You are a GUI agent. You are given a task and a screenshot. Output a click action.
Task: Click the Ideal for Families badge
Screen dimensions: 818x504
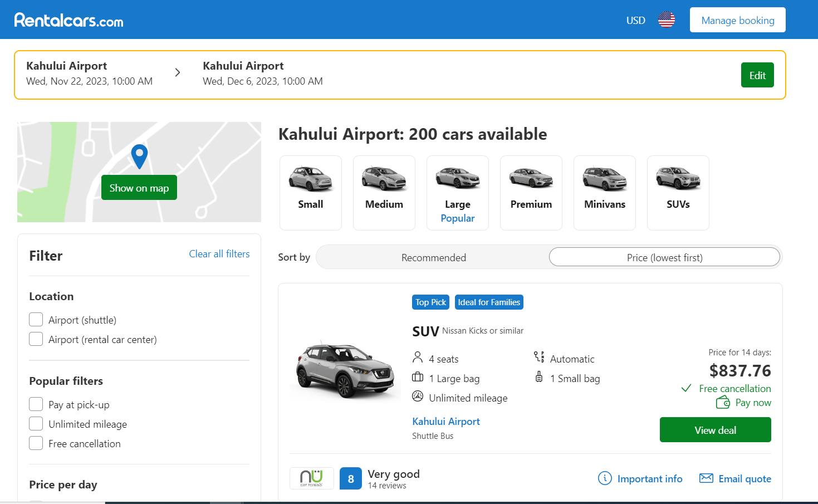tap(489, 302)
